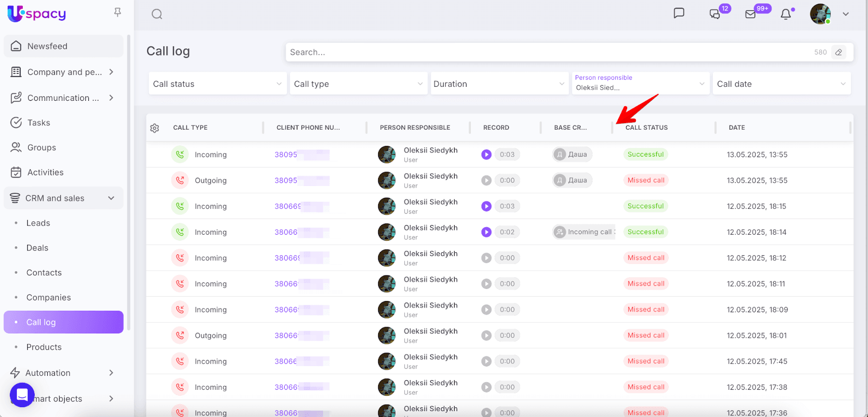Click the search magnifier icon in top bar
Viewport: 868px width, 417px height.
[x=157, y=14]
